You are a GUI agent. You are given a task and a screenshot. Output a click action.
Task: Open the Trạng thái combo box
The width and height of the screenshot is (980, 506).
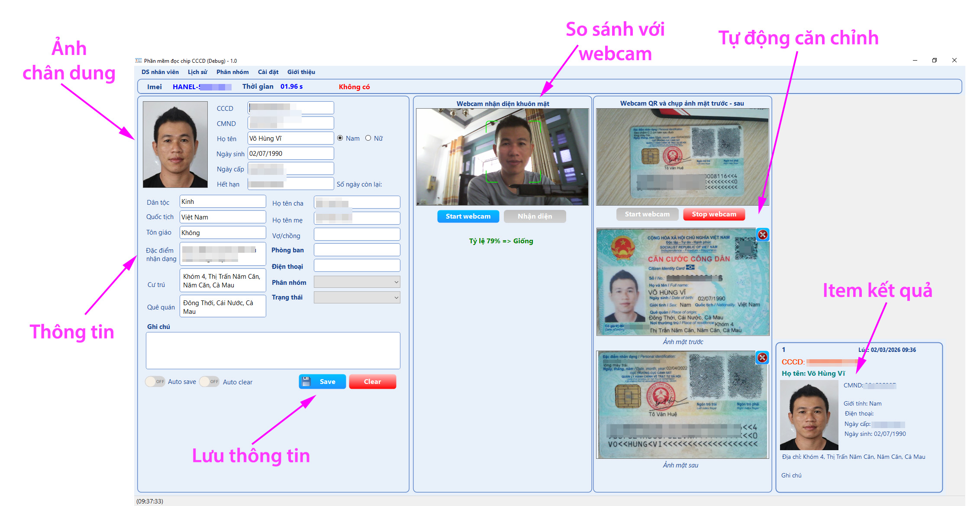(396, 297)
